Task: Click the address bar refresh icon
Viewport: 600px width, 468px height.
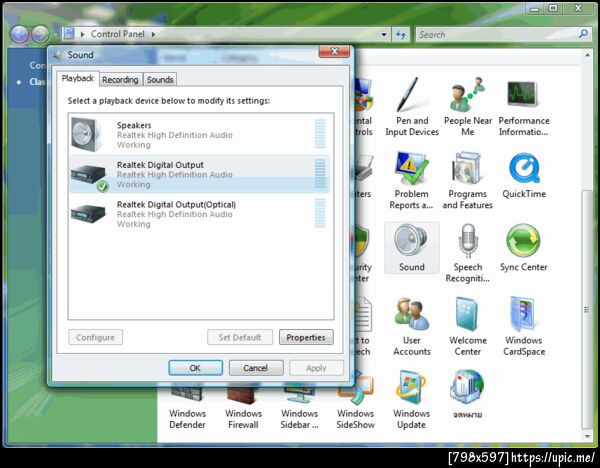Action: click(401, 34)
